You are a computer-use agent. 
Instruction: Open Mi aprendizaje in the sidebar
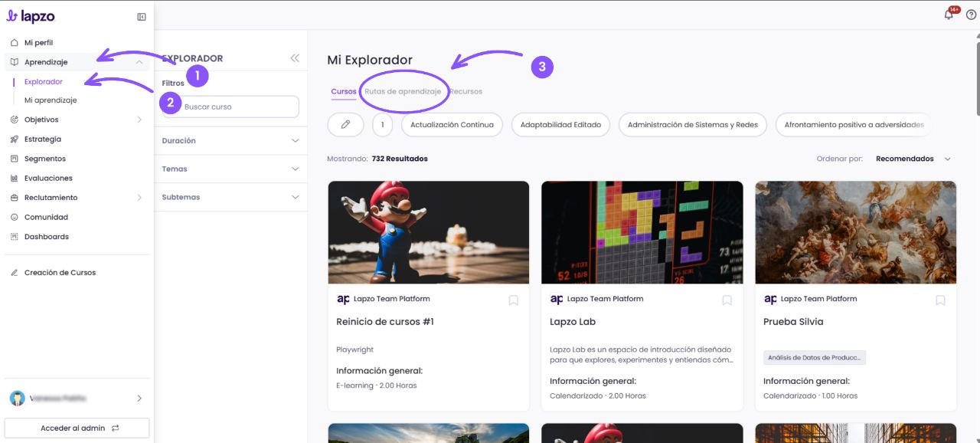51,100
